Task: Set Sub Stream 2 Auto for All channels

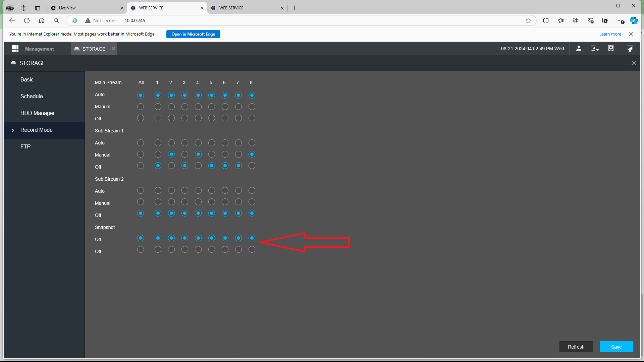Action: click(141, 190)
